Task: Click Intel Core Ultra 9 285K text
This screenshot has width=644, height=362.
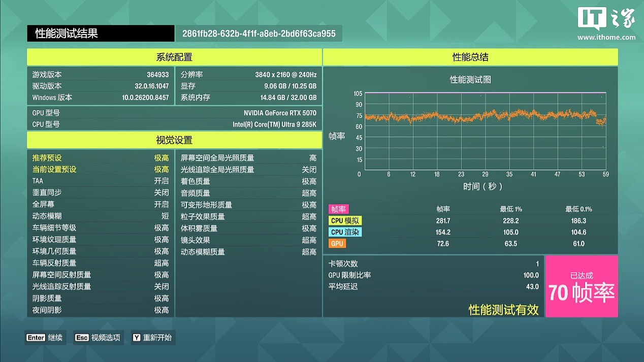Action: click(x=274, y=124)
